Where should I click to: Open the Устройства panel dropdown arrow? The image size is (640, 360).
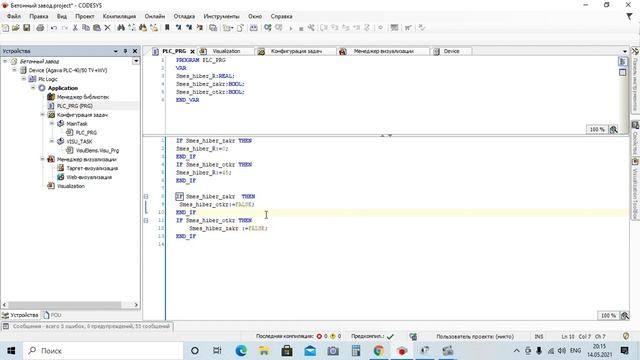coord(116,51)
